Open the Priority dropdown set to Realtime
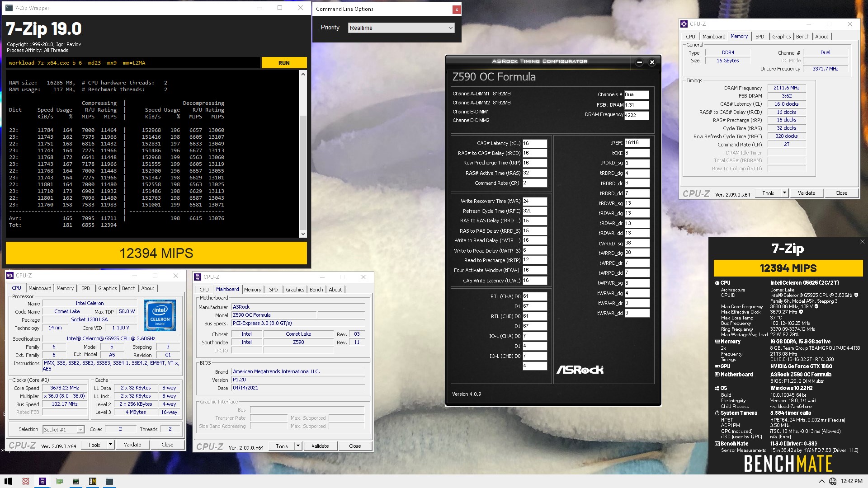Image resolution: width=868 pixels, height=488 pixels. [x=401, y=28]
